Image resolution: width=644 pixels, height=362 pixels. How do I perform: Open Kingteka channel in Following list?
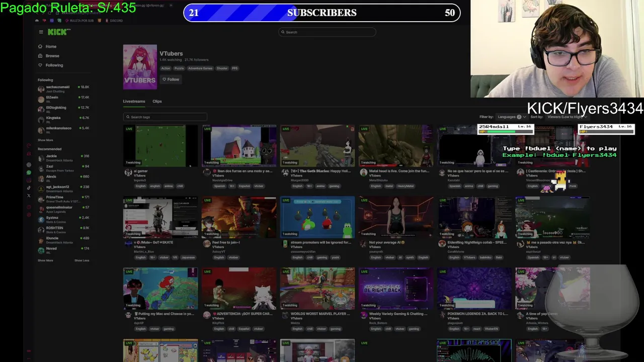pos(64,119)
